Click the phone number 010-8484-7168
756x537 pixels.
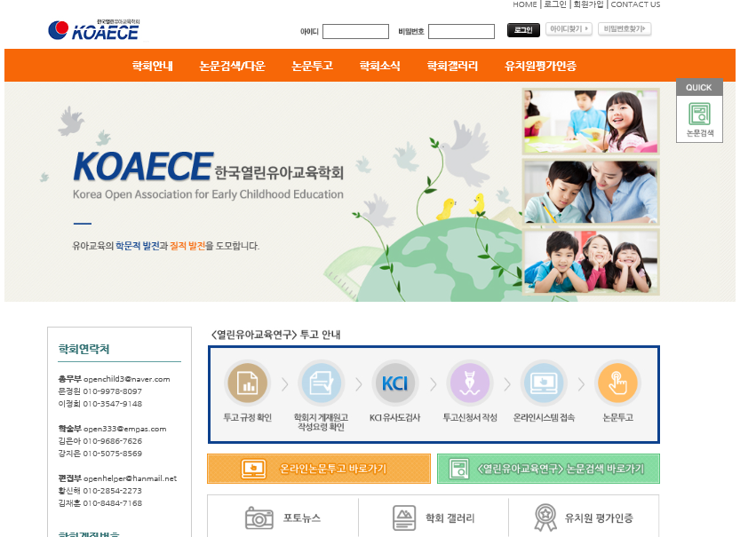[x=112, y=503]
